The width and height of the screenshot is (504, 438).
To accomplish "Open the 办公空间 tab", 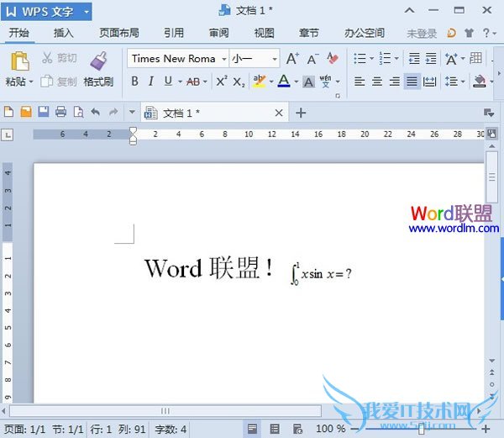I will tap(365, 33).
